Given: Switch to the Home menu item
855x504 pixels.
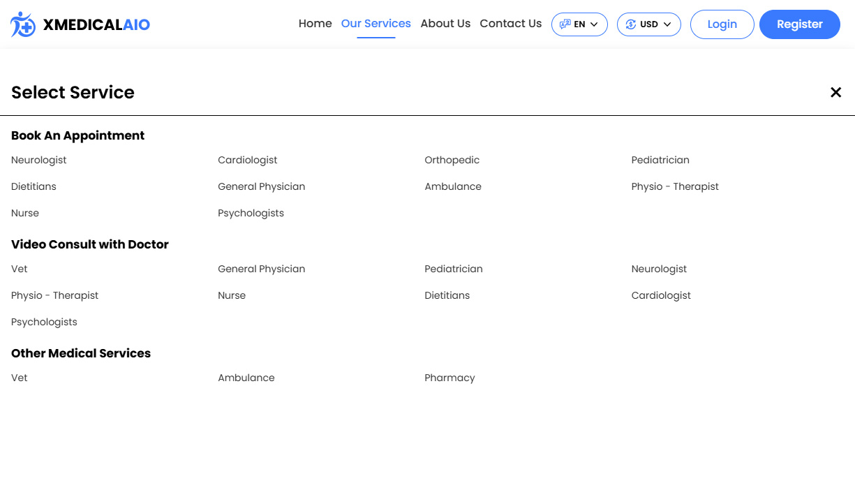Looking at the screenshot, I should tap(315, 23).
